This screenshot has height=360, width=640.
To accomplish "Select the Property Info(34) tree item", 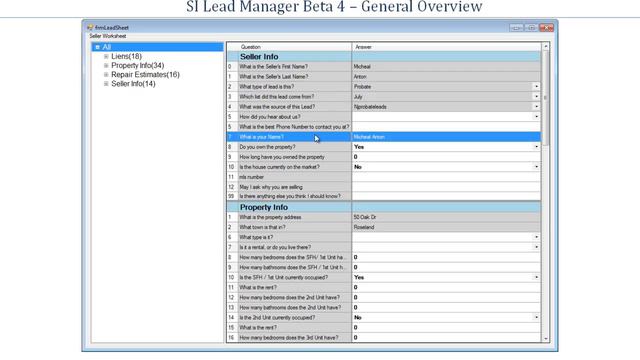I will pos(138,65).
